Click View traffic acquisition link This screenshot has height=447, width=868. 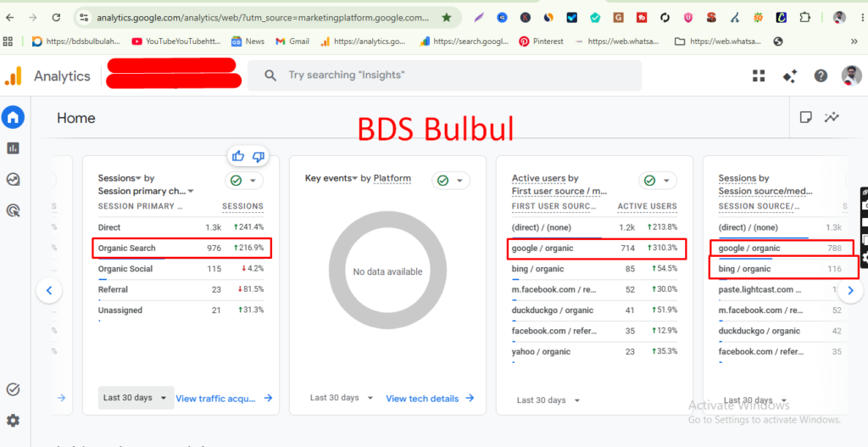(x=224, y=399)
